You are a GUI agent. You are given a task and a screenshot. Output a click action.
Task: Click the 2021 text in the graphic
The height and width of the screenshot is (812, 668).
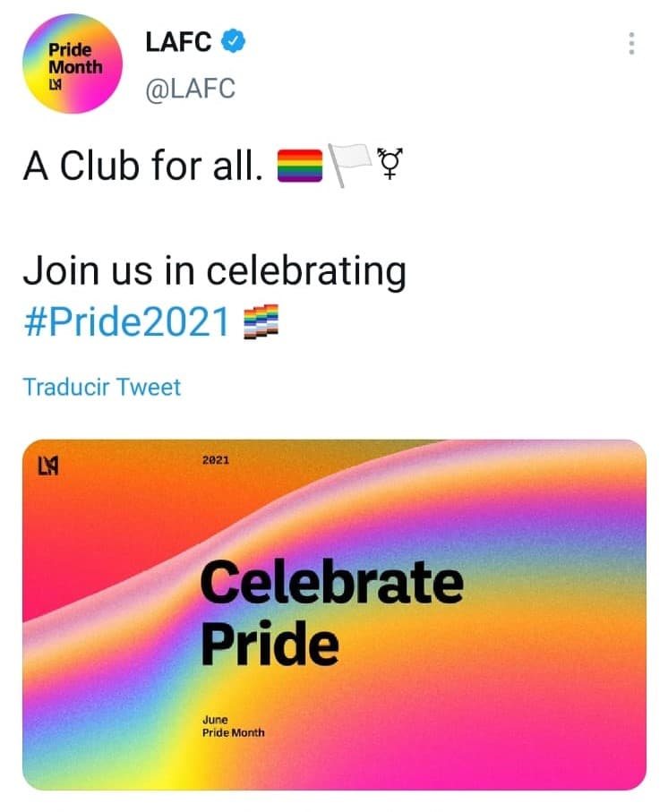(218, 460)
